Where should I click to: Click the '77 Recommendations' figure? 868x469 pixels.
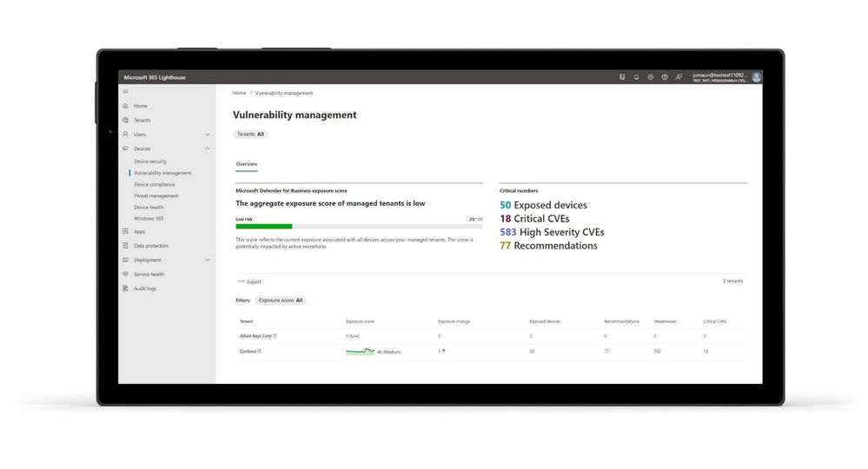(x=548, y=246)
